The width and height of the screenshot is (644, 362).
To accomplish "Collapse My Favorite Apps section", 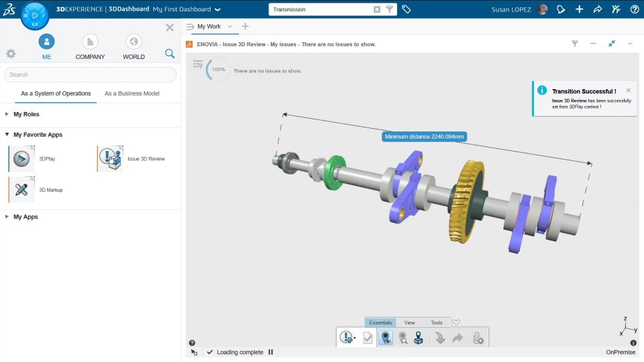I will [x=7, y=135].
